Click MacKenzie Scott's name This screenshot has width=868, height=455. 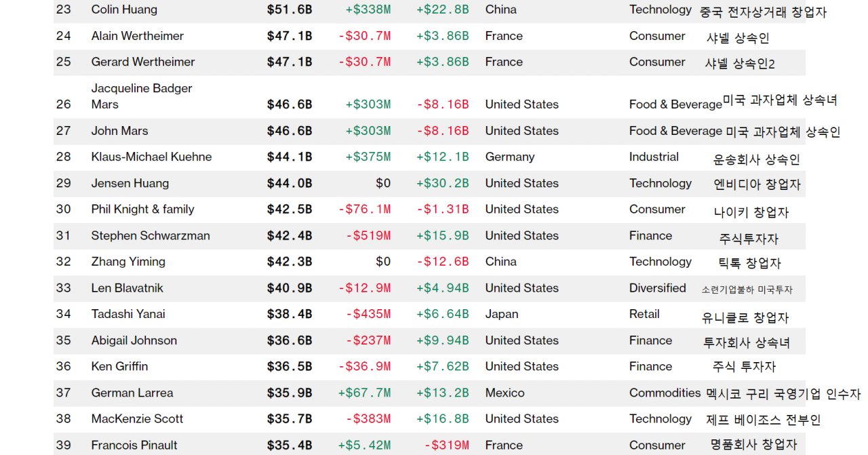(x=137, y=419)
